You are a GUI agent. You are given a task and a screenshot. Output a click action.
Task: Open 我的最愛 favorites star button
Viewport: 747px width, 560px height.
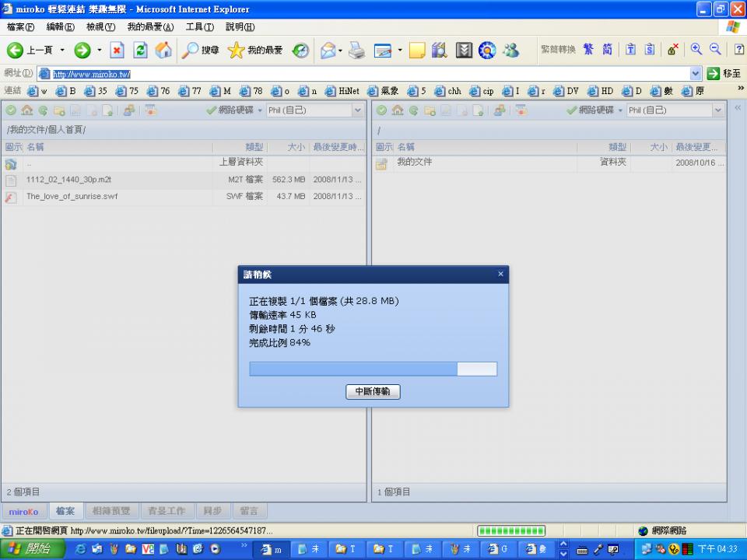click(x=255, y=50)
